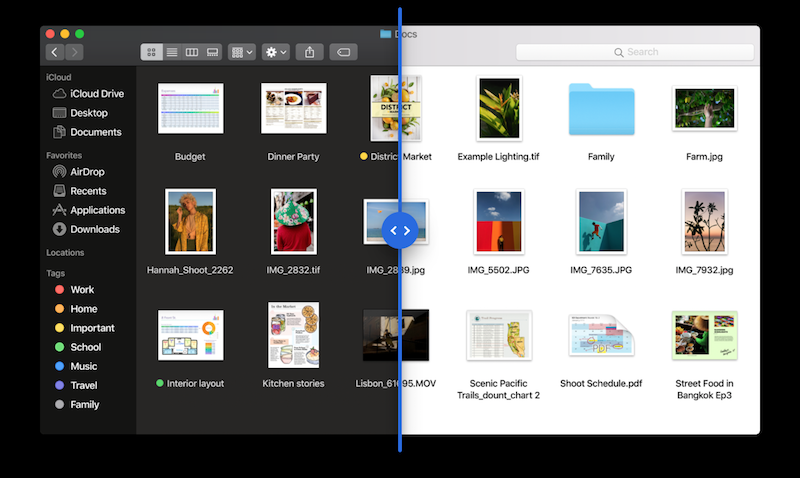Switch to icon view
The image size is (800, 478).
coord(151,51)
